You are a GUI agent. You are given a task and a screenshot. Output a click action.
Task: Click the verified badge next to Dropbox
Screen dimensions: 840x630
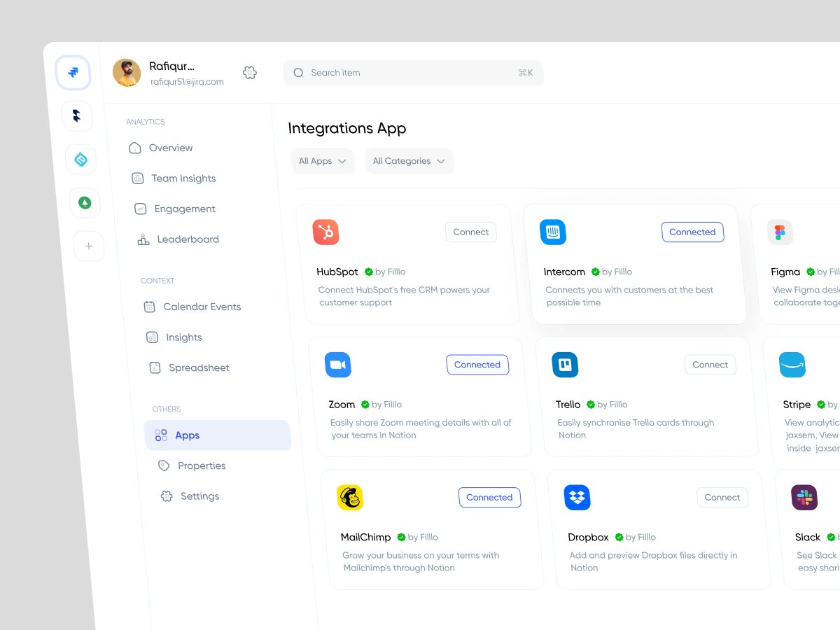[x=619, y=538]
